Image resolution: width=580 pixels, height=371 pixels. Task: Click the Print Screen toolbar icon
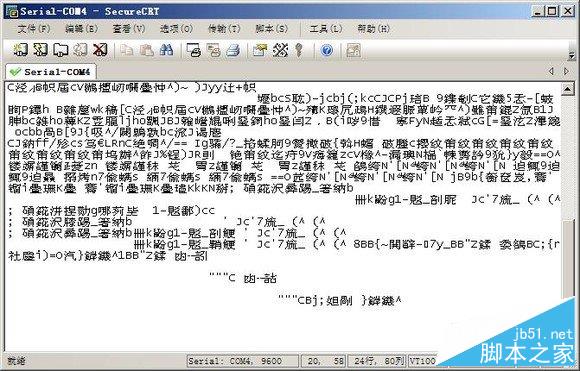[x=194, y=50]
